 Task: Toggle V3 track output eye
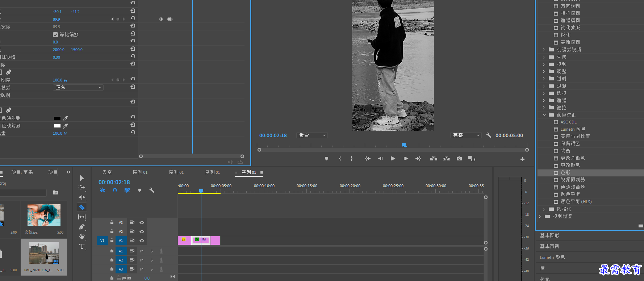pos(142,222)
